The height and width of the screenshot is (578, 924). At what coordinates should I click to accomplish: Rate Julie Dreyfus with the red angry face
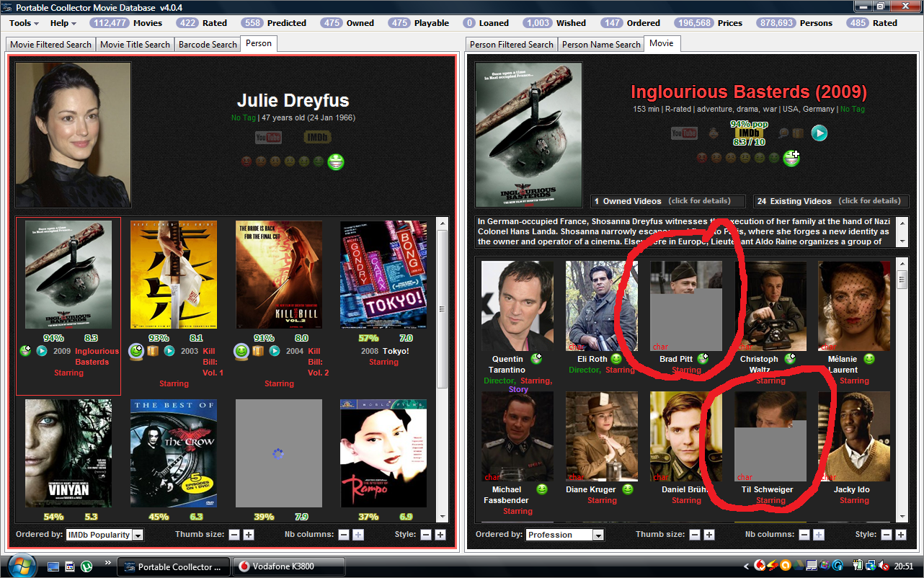(x=246, y=161)
